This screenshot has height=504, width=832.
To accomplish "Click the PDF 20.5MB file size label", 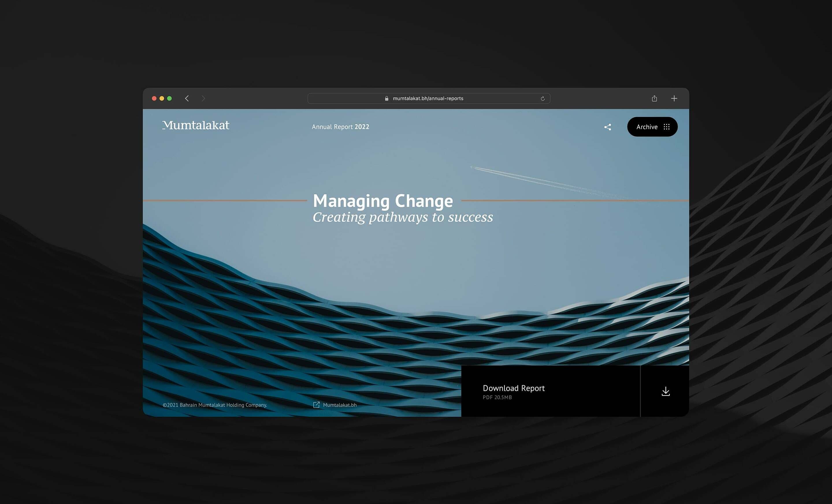I will coord(497,397).
